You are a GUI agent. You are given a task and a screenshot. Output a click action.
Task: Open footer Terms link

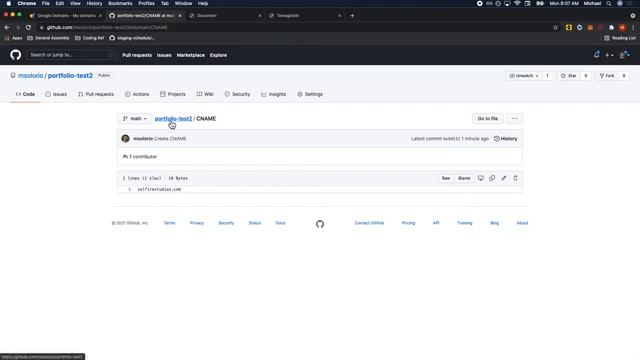169,223
